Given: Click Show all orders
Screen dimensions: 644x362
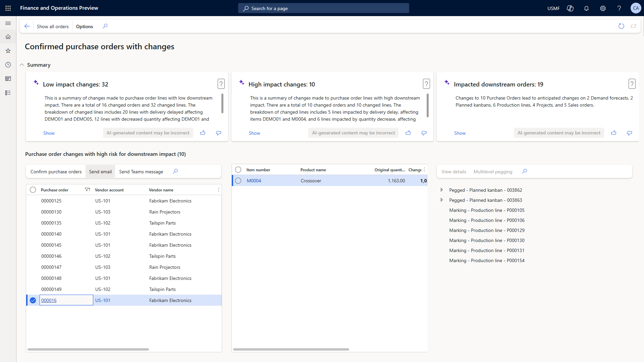Looking at the screenshot, I should tap(53, 26).
